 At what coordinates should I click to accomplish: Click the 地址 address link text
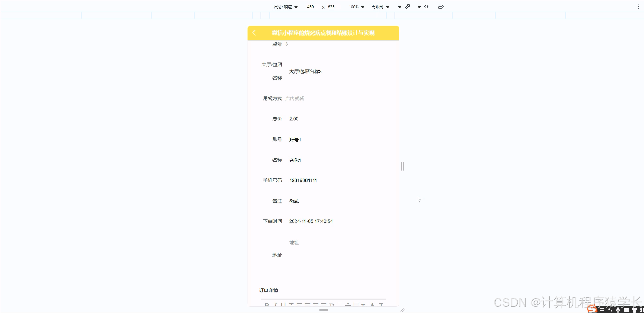pos(293,242)
